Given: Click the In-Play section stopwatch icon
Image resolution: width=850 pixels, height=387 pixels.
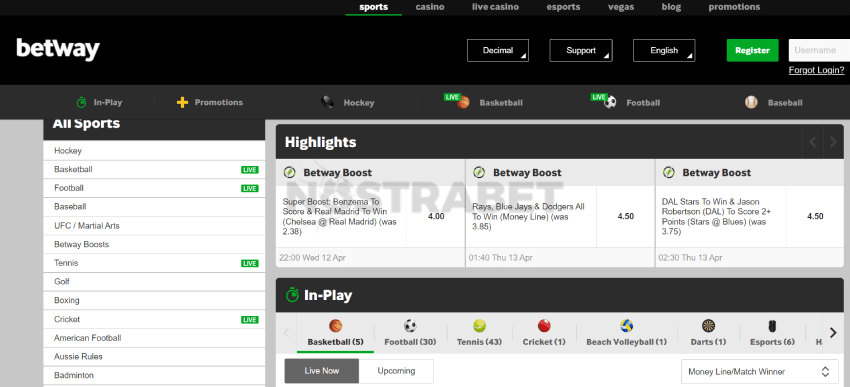Looking at the screenshot, I should 292,295.
